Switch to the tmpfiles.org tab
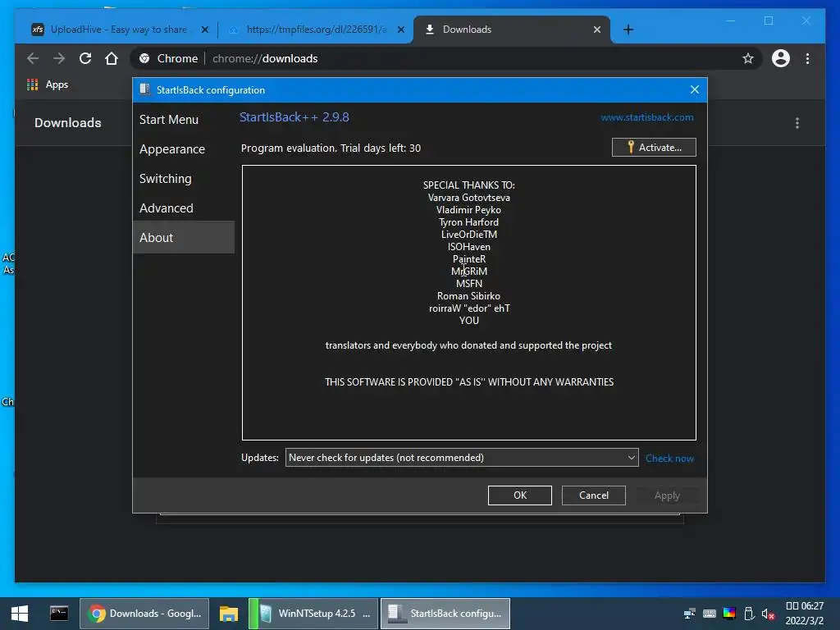The width and height of the screenshot is (840, 630). 316,30
